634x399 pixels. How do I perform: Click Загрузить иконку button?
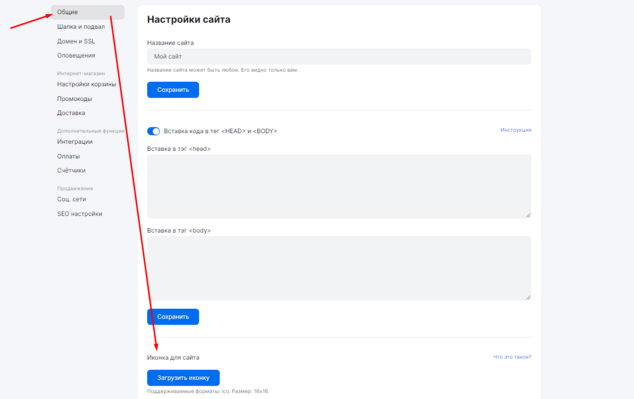183,378
